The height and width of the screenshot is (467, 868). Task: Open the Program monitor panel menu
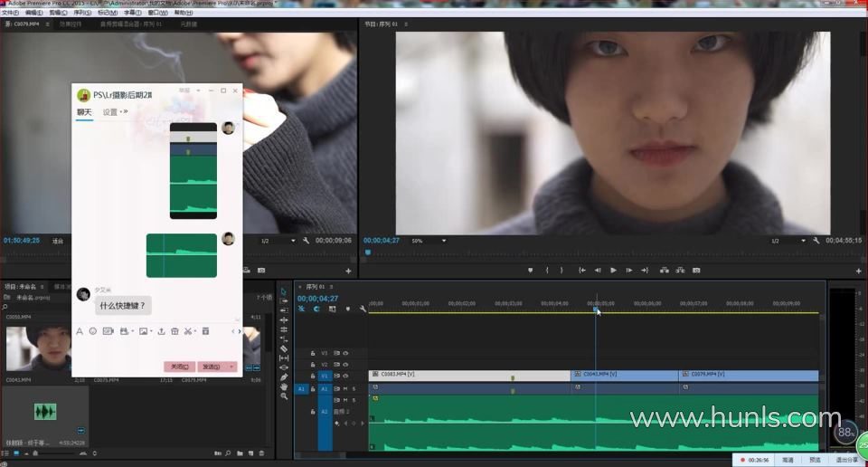[406, 24]
